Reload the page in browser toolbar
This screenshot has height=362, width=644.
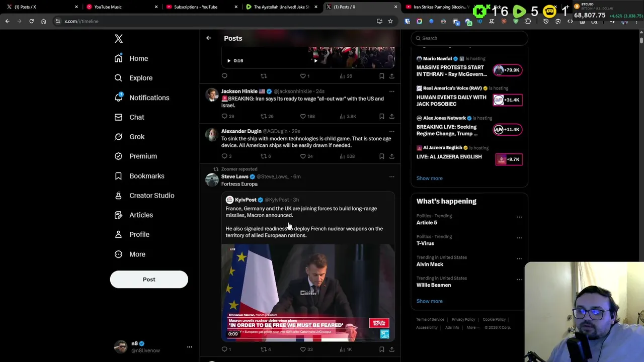[x=31, y=21]
